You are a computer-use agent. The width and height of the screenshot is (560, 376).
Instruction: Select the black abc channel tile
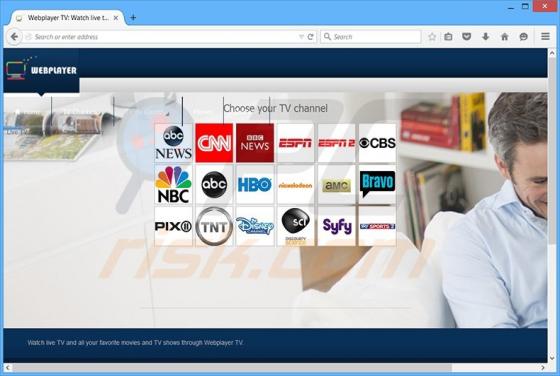[214, 184]
